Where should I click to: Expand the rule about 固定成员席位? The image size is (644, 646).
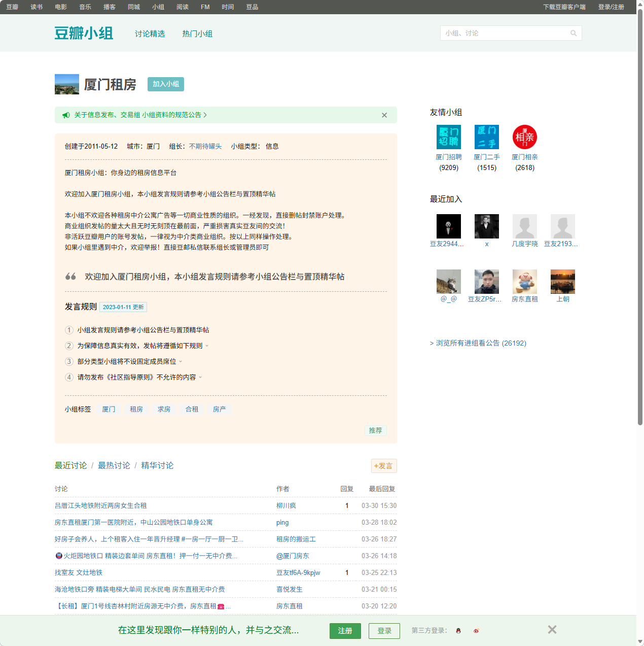coord(182,361)
